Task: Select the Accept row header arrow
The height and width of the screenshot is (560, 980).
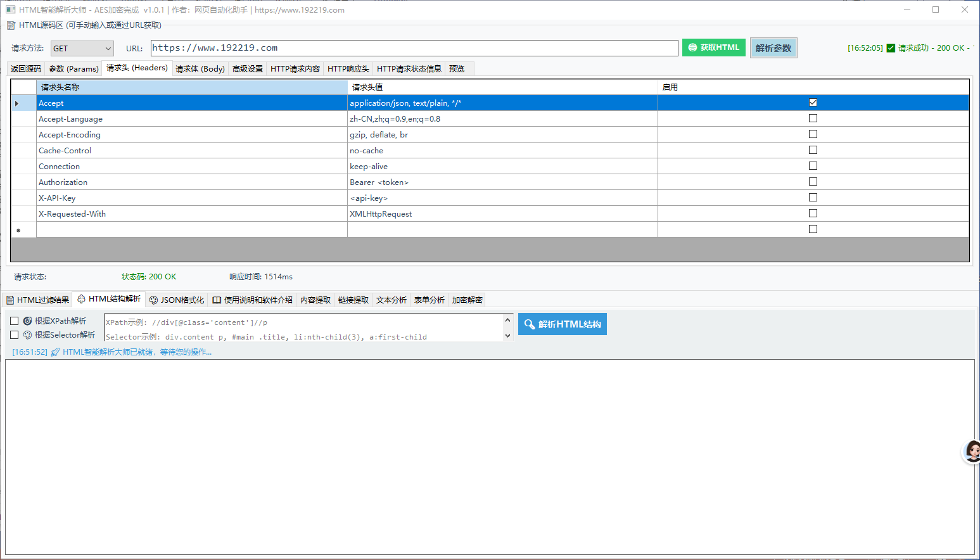Action: pos(17,103)
